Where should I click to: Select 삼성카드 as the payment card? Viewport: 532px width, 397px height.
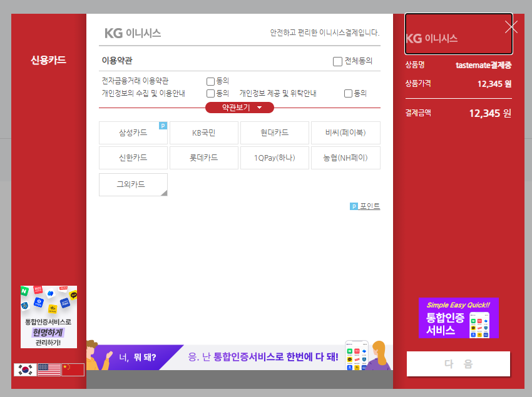tap(133, 133)
